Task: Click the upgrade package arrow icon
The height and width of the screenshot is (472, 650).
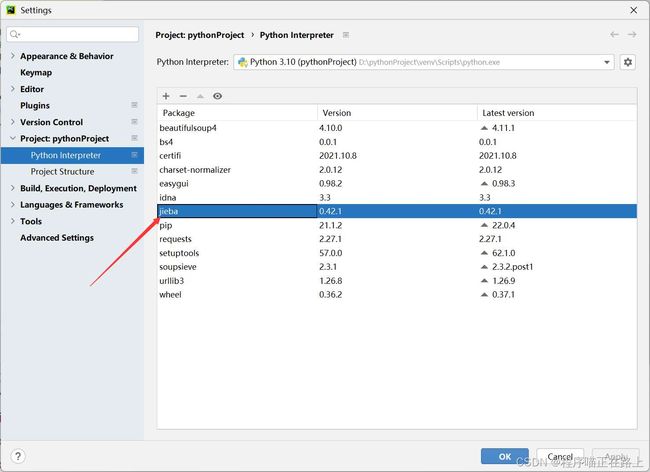Action: tap(200, 96)
